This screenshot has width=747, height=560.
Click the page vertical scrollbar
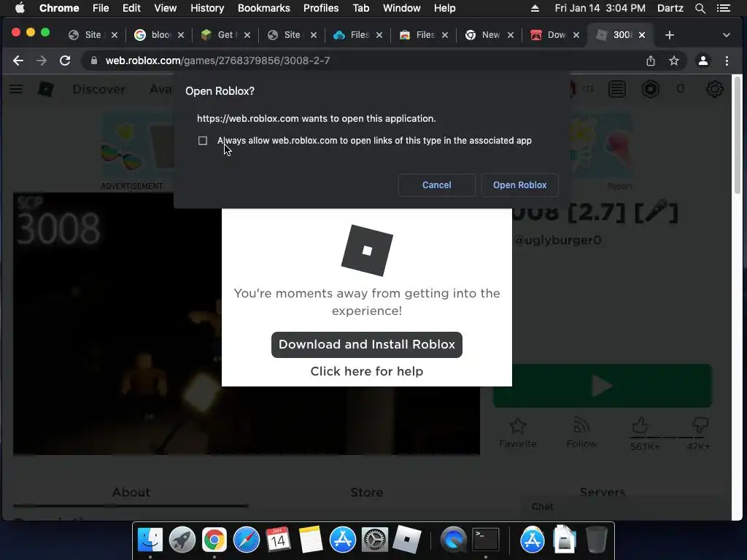tap(737, 135)
